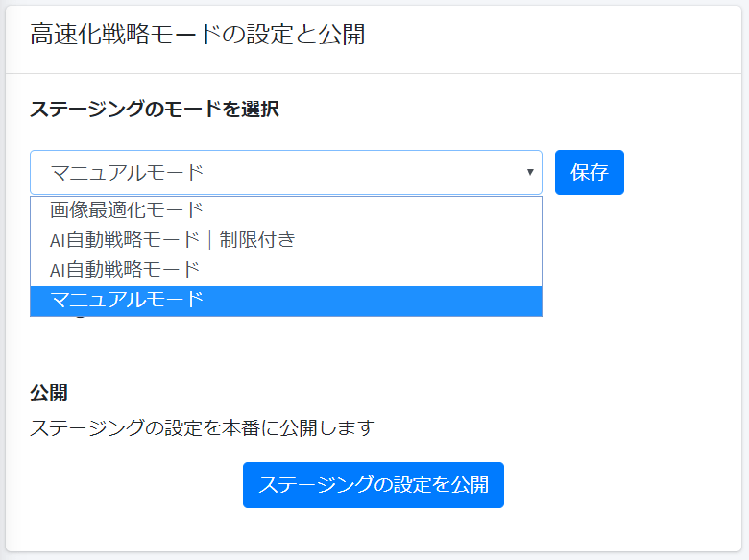Choose AI自動戦略モード｜制限付き option
This screenshot has width=749, height=560.
tap(285, 240)
